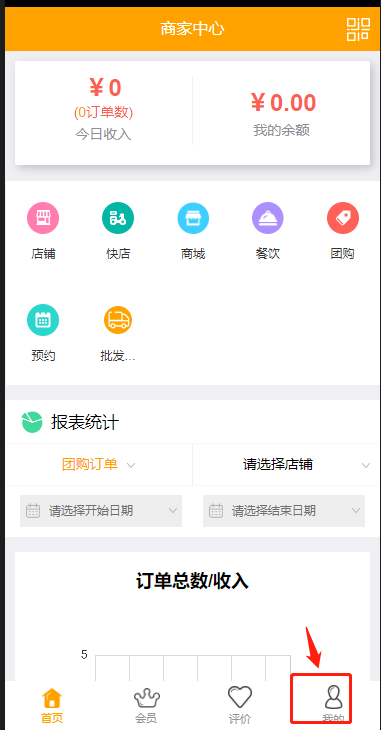The width and height of the screenshot is (381, 730).
Task: Open the 店铺 shop icon
Action: (43, 218)
